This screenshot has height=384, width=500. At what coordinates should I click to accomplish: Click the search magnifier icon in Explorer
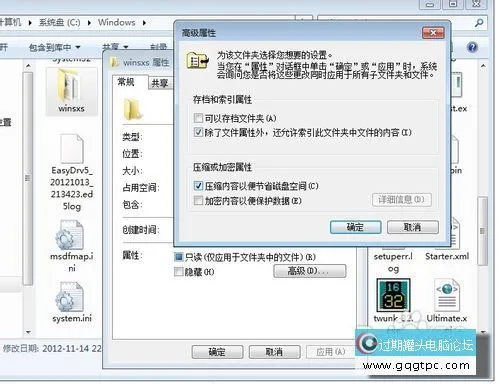479,23
